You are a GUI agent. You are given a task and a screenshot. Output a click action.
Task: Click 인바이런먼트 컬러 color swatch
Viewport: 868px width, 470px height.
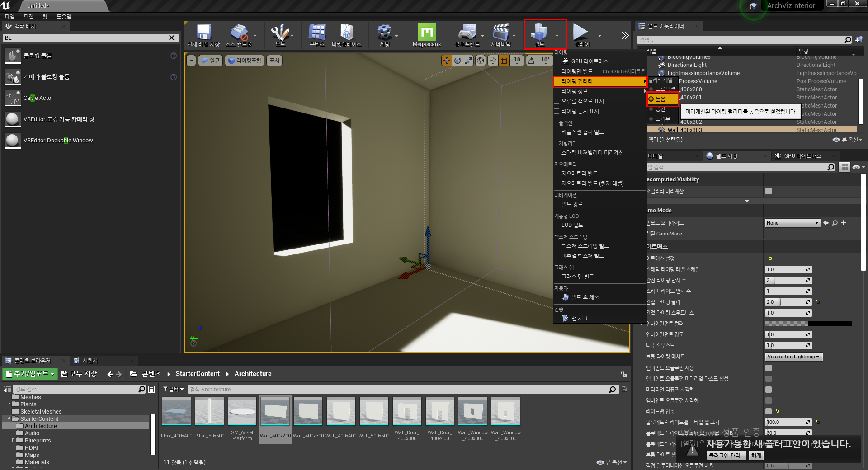808,324
